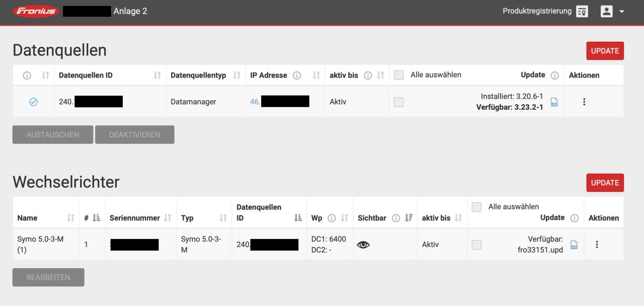Open the Produktregistrierung certificate icon

582,12
